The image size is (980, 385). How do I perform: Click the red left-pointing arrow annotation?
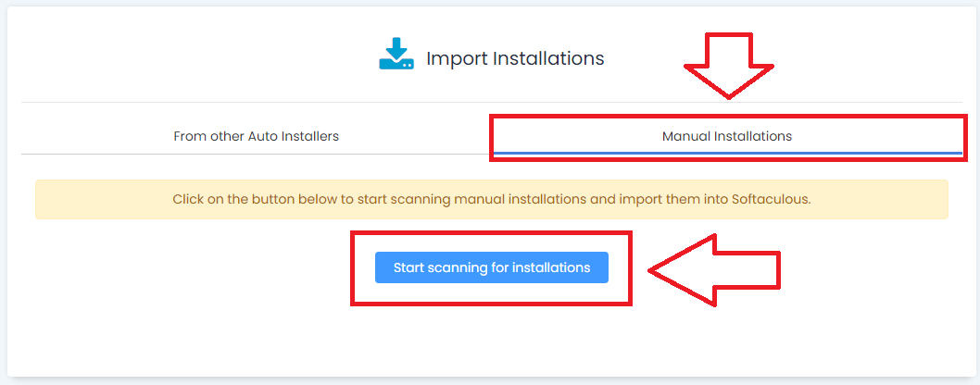[714, 269]
